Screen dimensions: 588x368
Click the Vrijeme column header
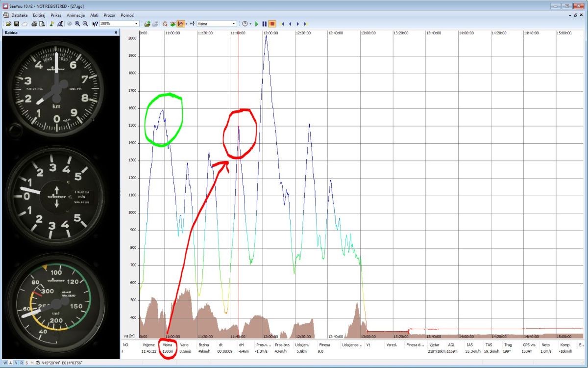click(149, 345)
